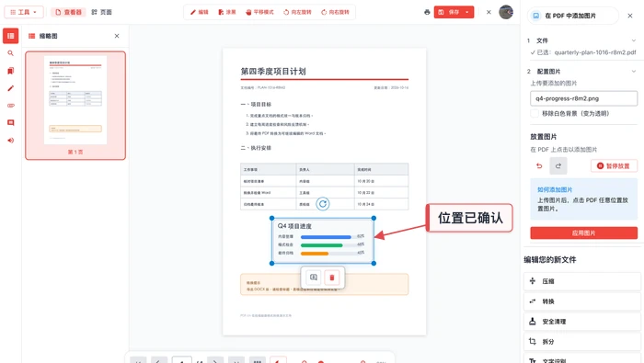
Task: Open the attachments link icon in left sidebar
Action: (11, 106)
